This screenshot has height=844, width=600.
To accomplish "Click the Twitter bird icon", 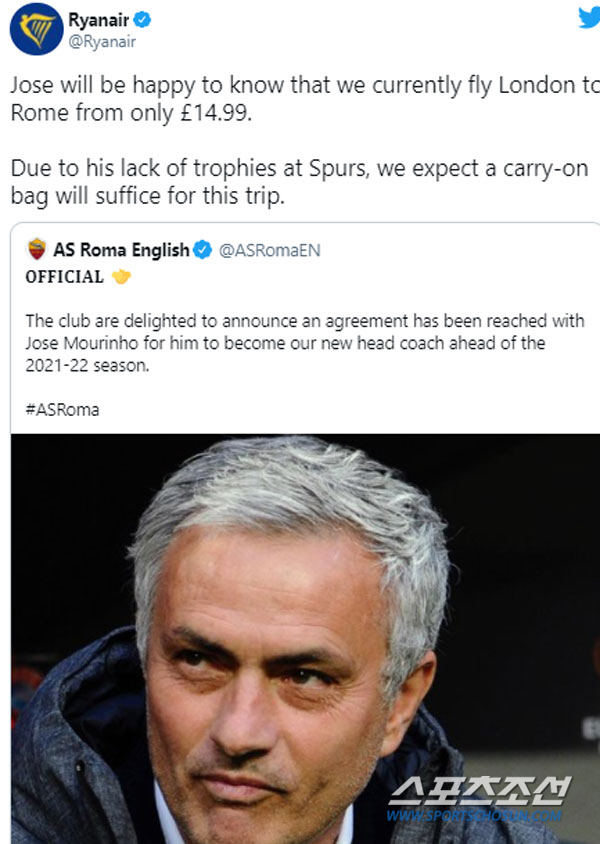I will click(x=590, y=17).
